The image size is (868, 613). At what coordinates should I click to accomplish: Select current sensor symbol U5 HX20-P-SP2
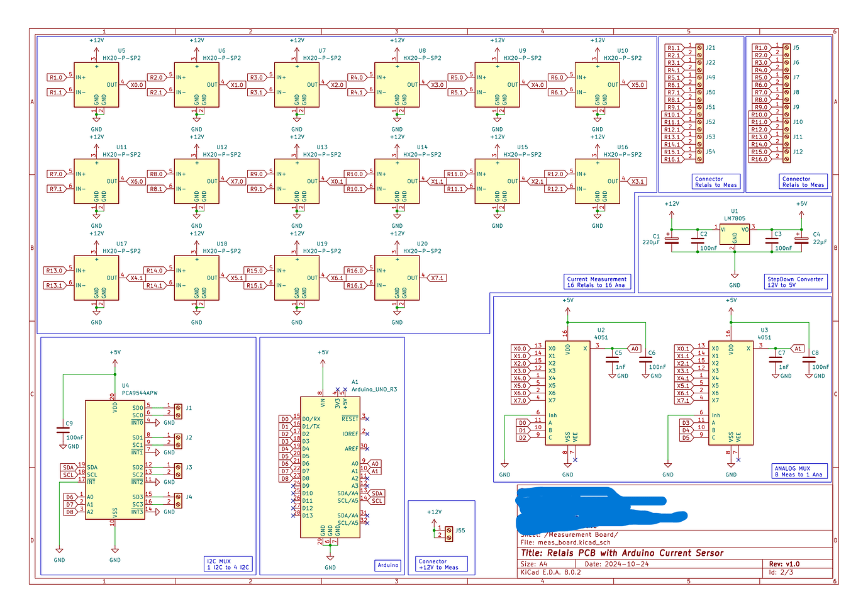(x=96, y=85)
